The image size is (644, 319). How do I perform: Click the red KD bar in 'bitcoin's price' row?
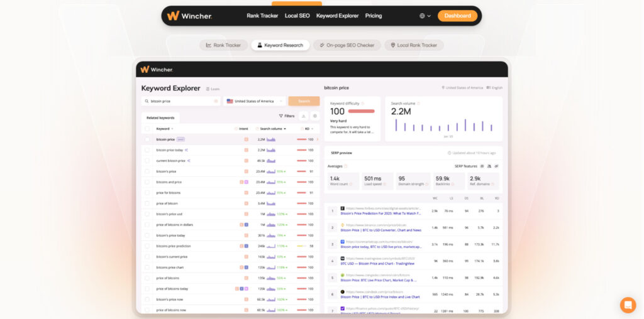point(301,171)
